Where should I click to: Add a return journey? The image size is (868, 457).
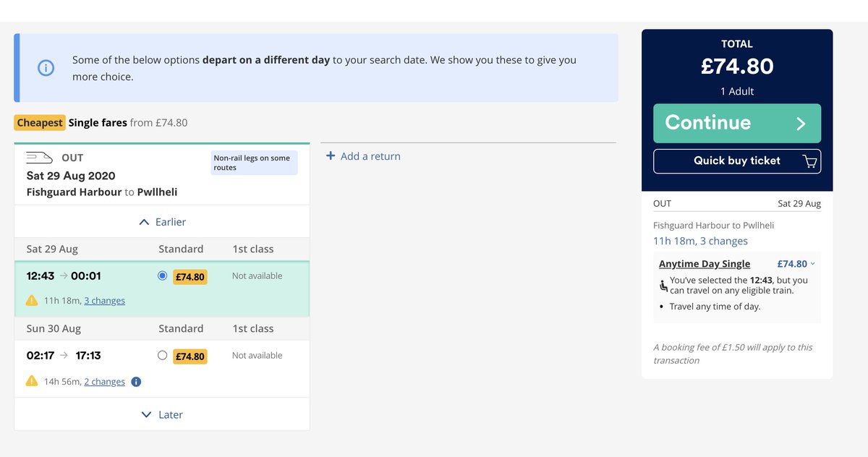click(x=363, y=156)
